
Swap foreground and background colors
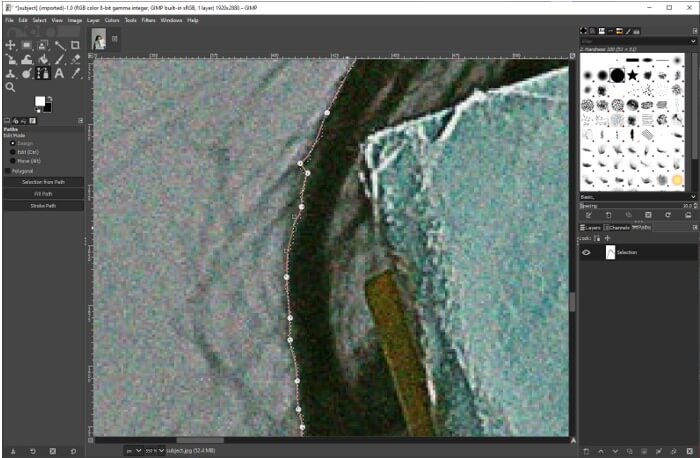[x=50, y=98]
